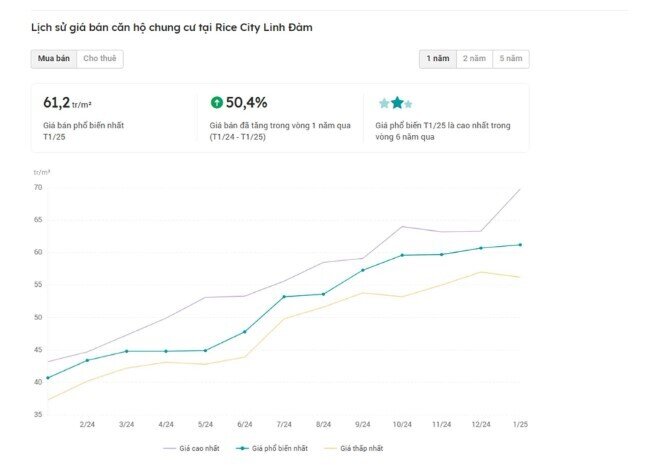The image size is (647, 468).
Task: Click the 11/24 data point on popular price line
Action: (442, 254)
